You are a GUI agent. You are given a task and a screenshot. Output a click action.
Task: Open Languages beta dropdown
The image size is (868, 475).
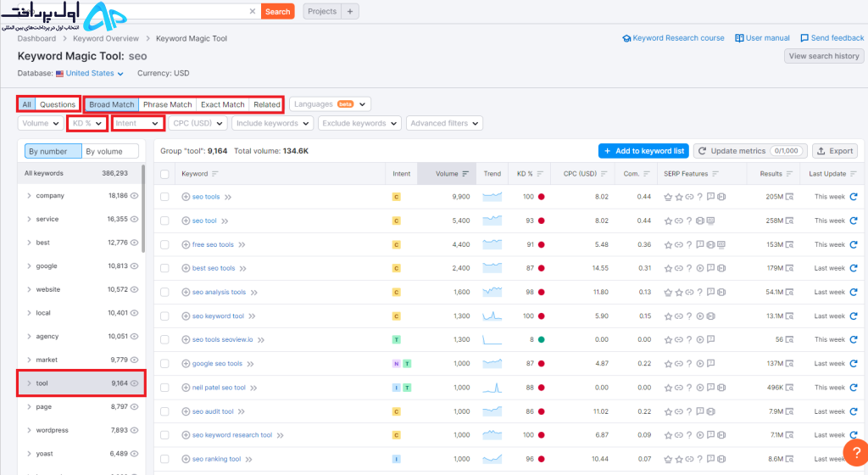pyautogui.click(x=330, y=104)
